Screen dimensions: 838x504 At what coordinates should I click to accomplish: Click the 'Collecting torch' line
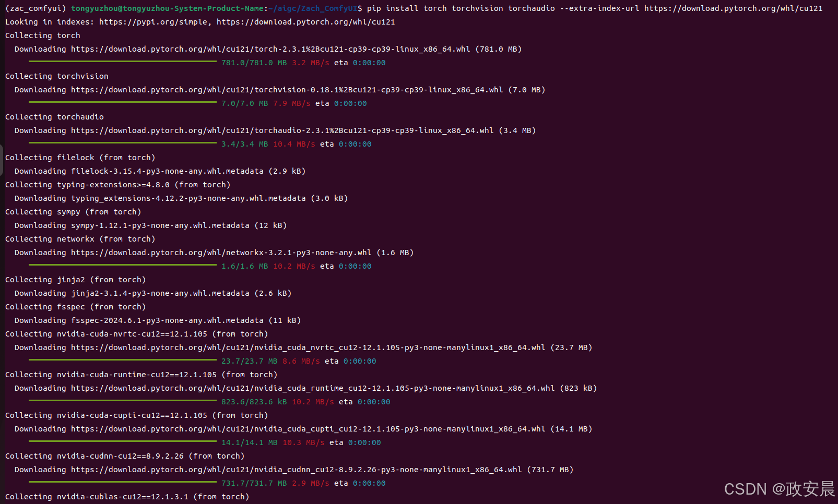(43, 35)
